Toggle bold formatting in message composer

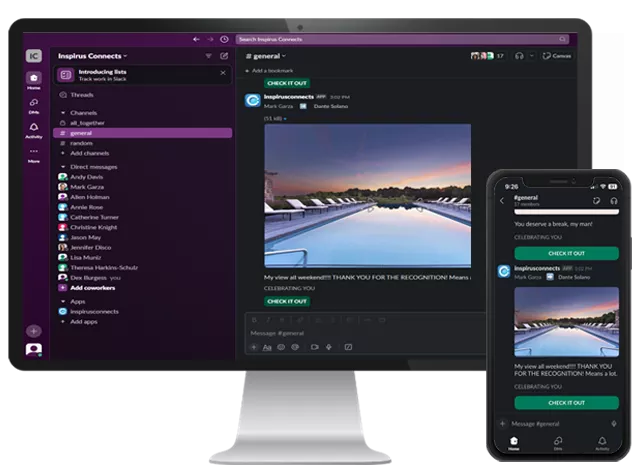(254, 320)
